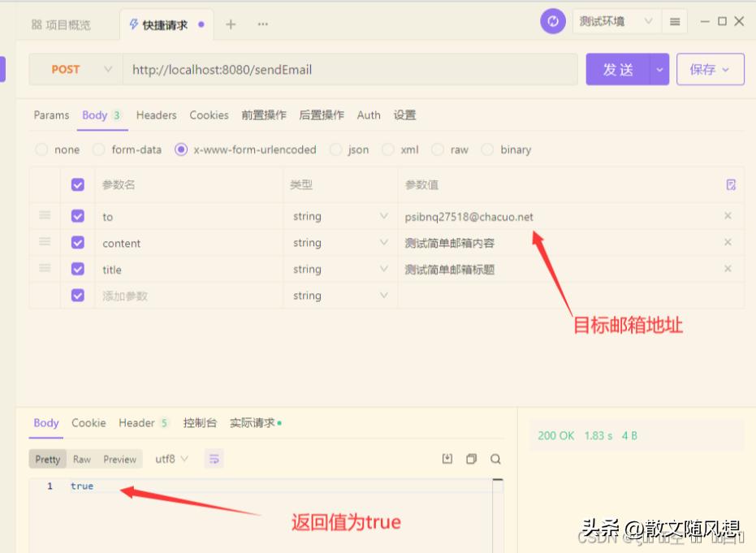
Task: Click the 发送 send button
Action: [618, 69]
